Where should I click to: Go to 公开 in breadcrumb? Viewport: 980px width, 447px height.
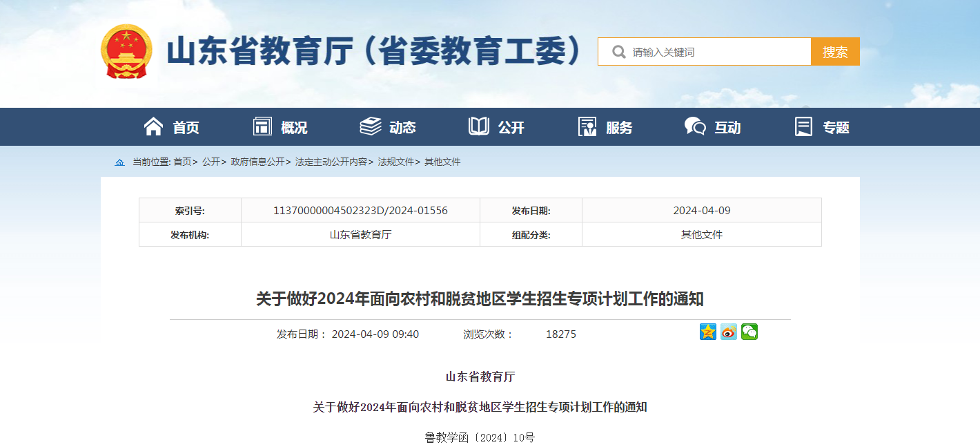tap(211, 162)
